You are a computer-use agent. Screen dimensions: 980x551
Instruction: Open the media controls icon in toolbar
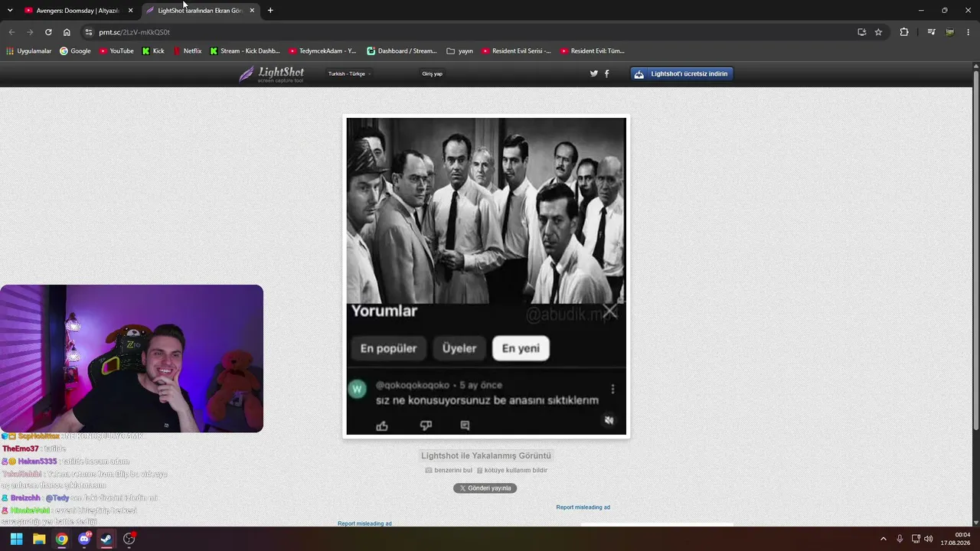click(931, 32)
